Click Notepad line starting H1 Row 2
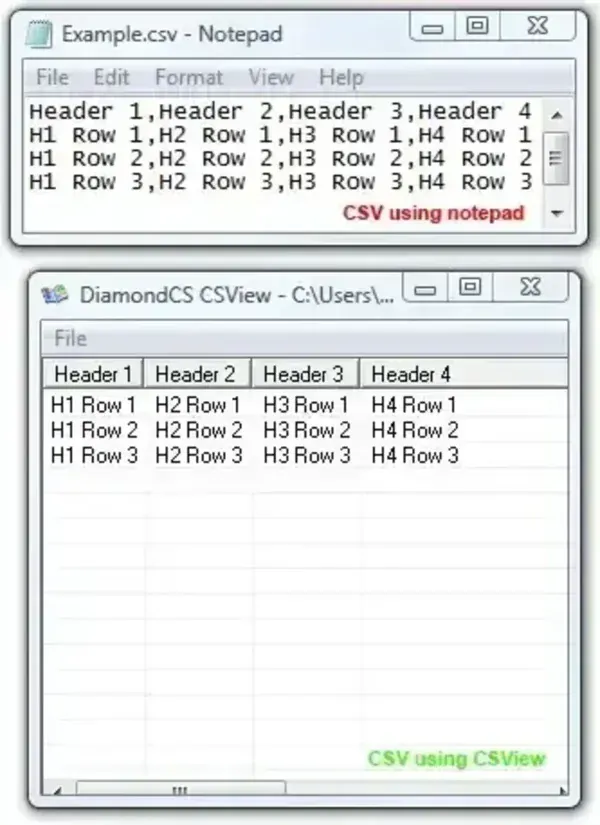The width and height of the screenshot is (600, 825). click(280, 158)
